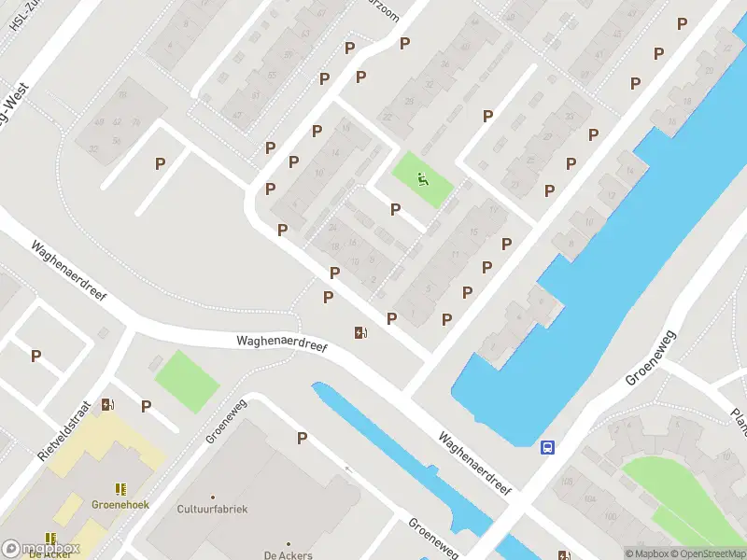Open the © Mapbox attribution link

tap(647, 553)
